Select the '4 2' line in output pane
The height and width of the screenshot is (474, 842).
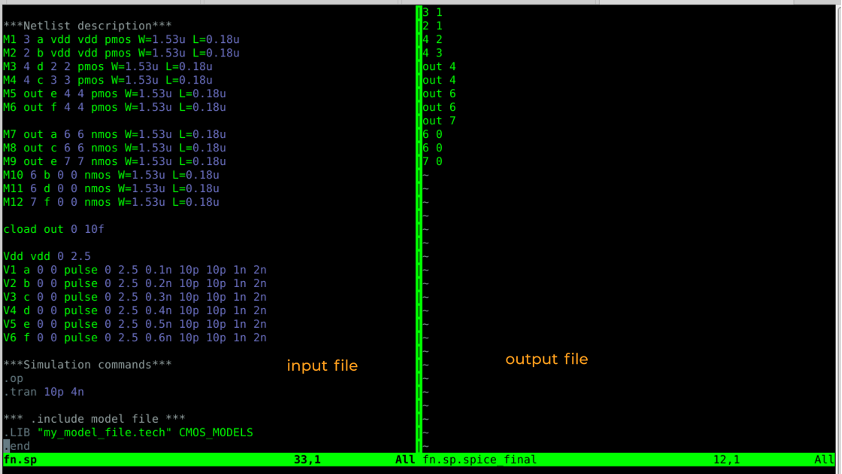click(x=432, y=40)
